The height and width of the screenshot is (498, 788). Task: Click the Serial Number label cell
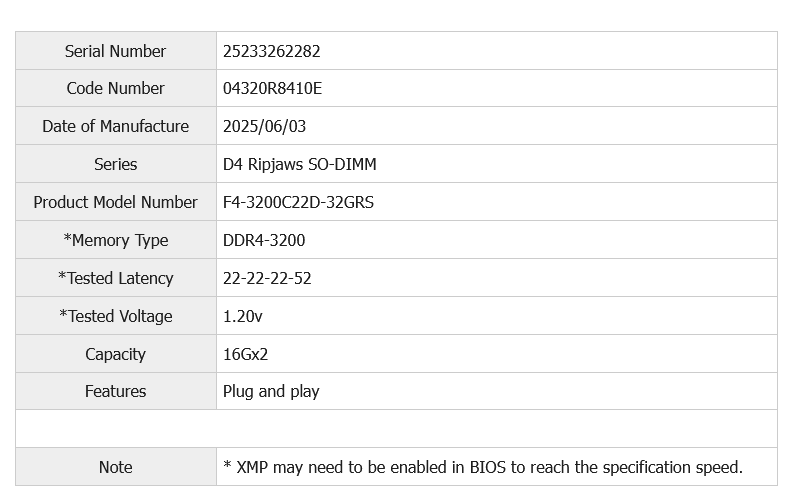coord(115,51)
